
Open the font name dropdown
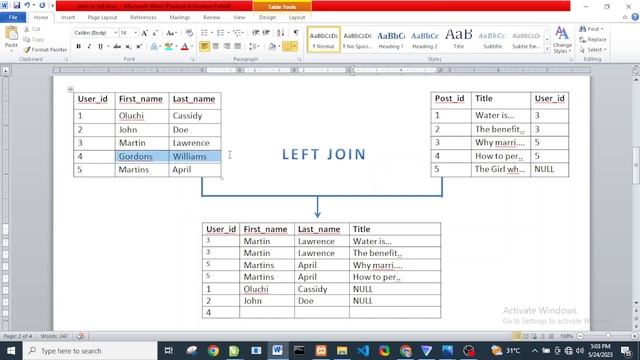[116, 33]
